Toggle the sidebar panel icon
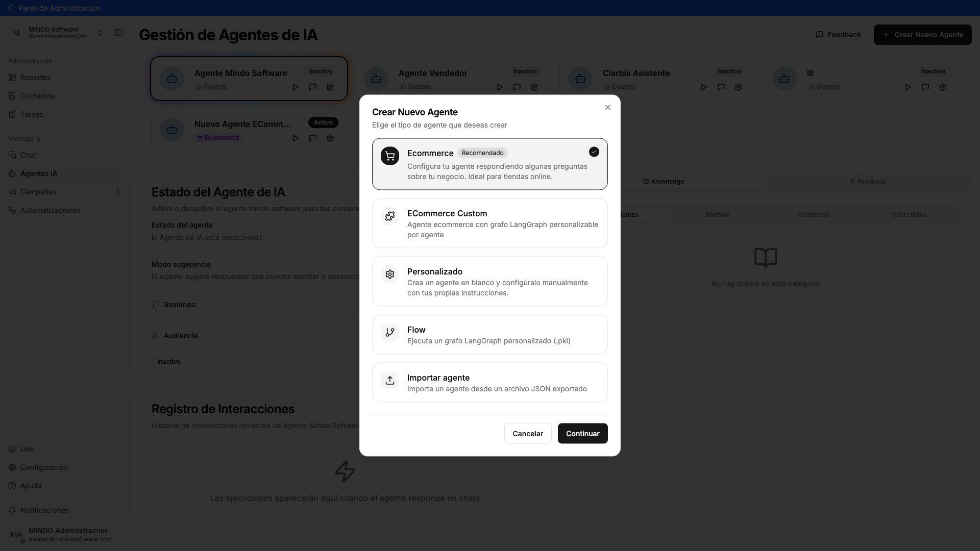The image size is (980, 551). pos(119,33)
